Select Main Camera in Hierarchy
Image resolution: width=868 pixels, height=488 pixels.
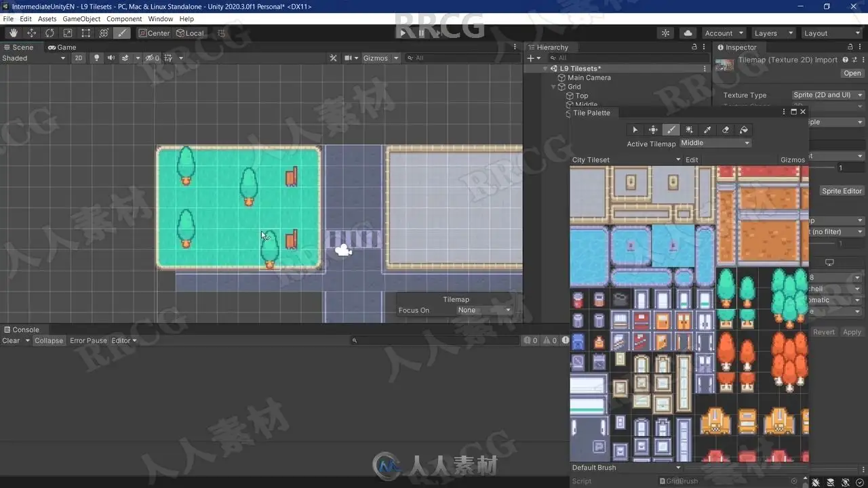pos(589,78)
